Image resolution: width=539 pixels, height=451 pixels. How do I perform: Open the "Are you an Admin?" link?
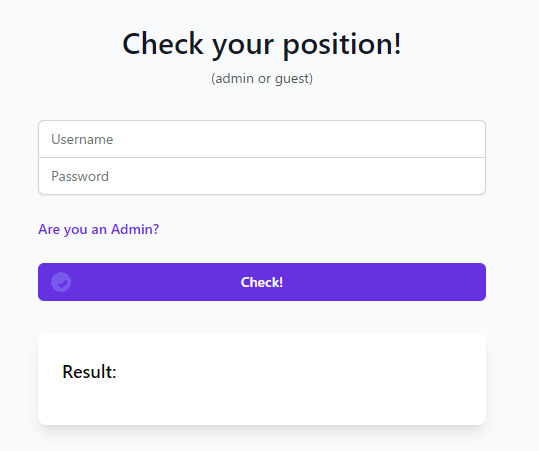tap(99, 229)
